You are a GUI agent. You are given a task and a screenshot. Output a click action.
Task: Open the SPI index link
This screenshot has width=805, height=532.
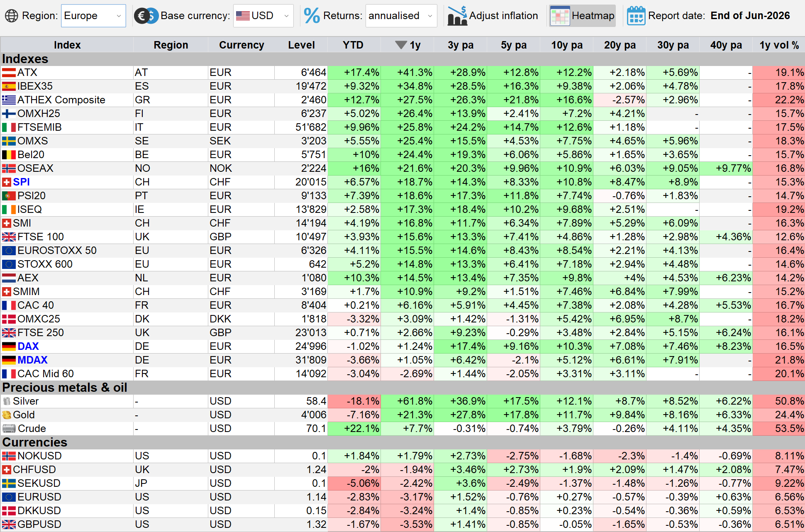point(21,182)
